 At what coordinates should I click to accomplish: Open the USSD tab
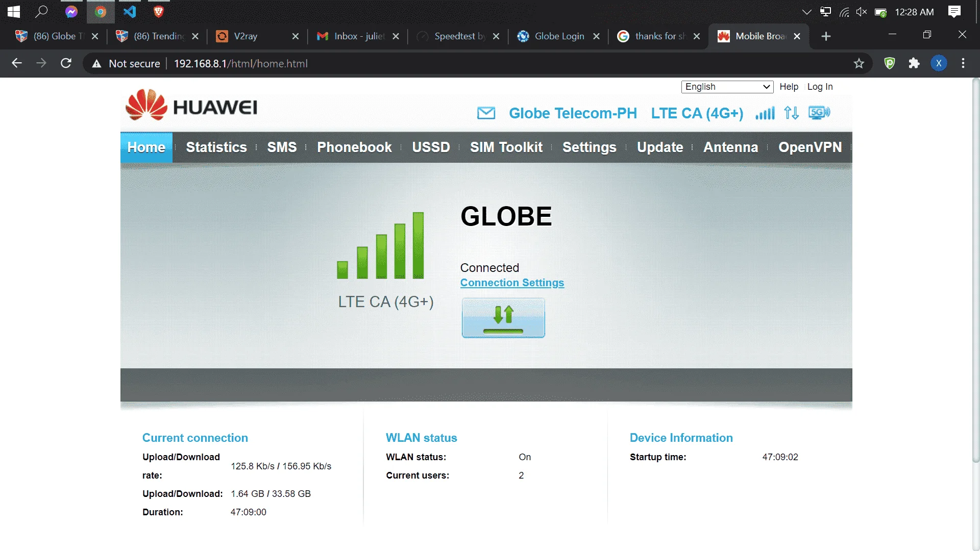pyautogui.click(x=431, y=147)
